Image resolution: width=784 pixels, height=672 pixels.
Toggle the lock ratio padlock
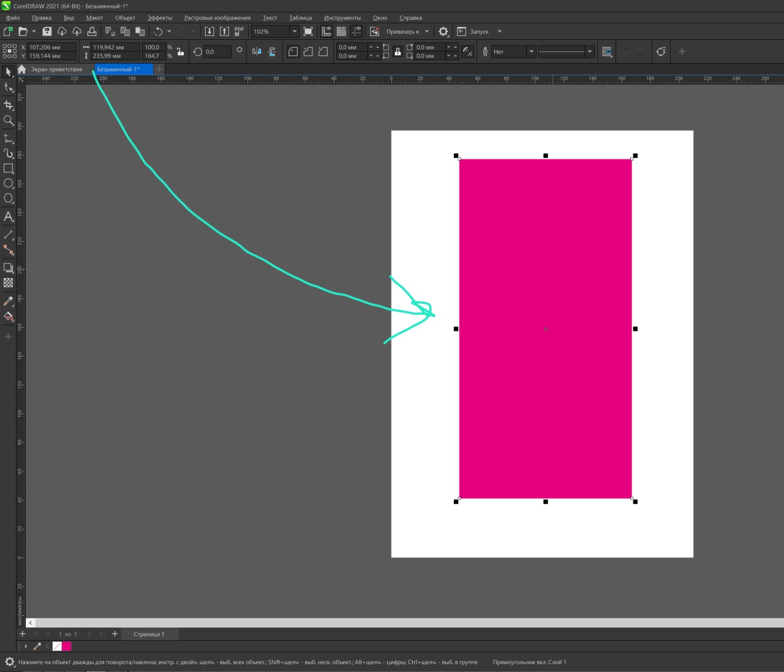pyautogui.click(x=181, y=51)
